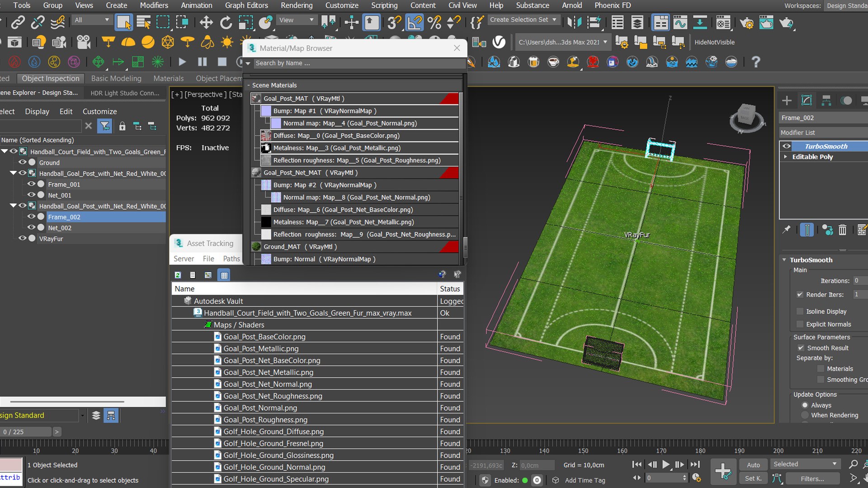868x488 pixels.
Task: Click refresh icon in Asset Tracking toolbar
Action: coord(178,275)
